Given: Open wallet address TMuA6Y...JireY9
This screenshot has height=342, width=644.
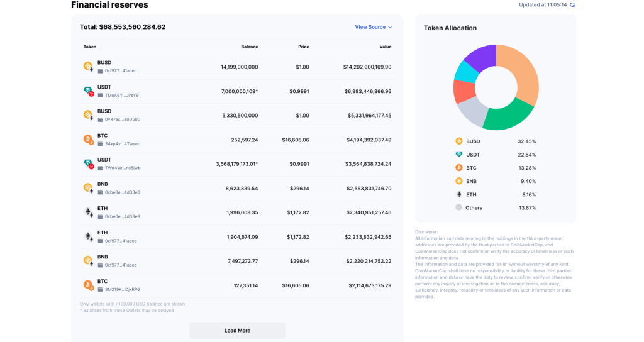Looking at the screenshot, I should (x=121, y=96).
